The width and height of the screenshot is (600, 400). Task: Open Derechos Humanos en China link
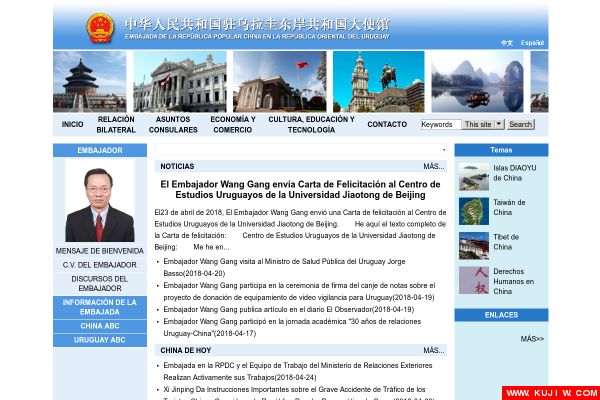[514, 281]
